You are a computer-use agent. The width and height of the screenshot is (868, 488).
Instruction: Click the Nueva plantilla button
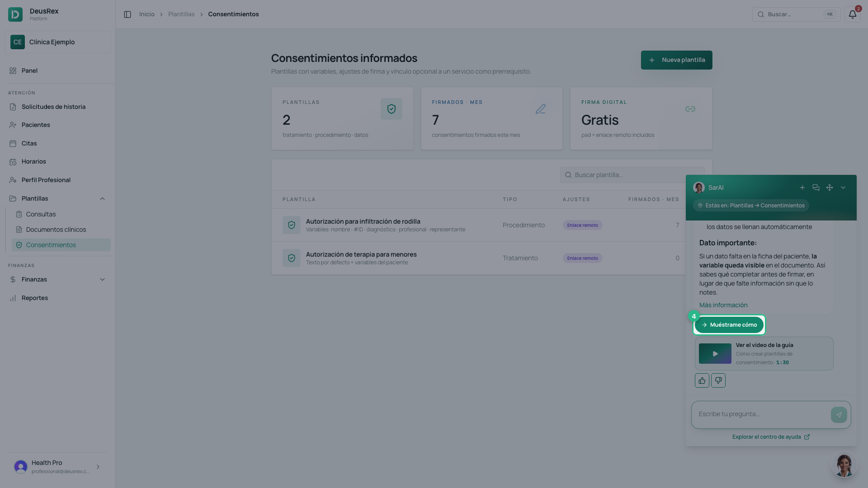(676, 60)
